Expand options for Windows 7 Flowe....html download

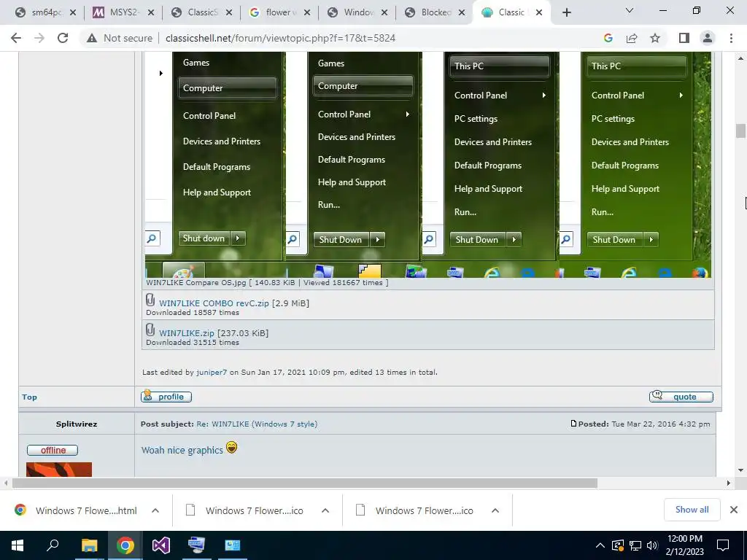click(x=155, y=510)
